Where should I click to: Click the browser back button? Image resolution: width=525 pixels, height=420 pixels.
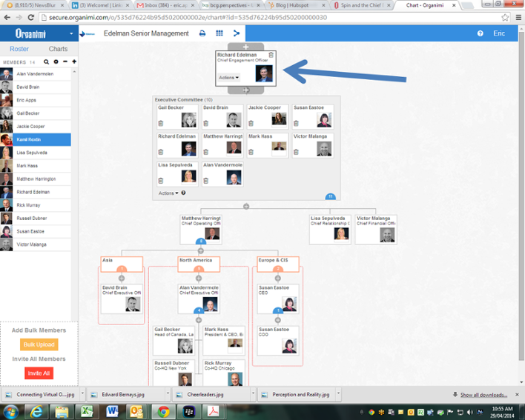(7, 17)
